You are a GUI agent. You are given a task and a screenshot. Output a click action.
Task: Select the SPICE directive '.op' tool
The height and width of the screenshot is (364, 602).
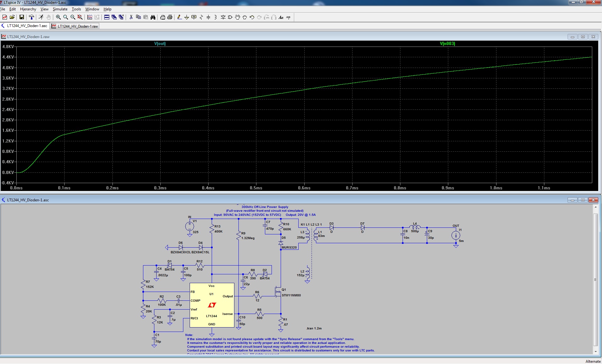[x=288, y=17]
